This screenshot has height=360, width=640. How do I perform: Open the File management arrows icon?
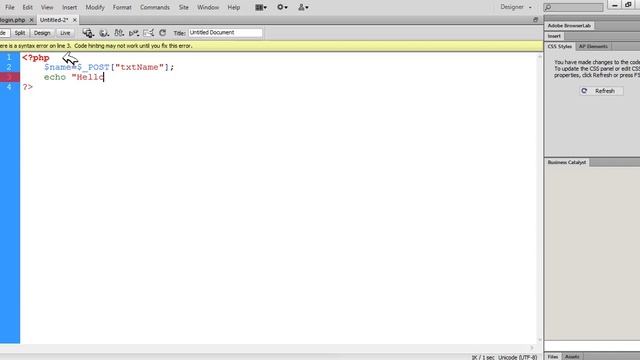(119, 33)
